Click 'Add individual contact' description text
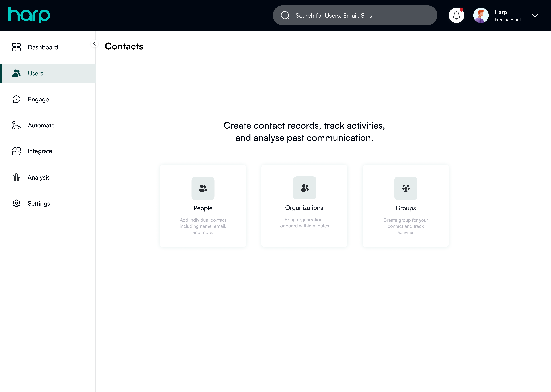 (x=203, y=226)
